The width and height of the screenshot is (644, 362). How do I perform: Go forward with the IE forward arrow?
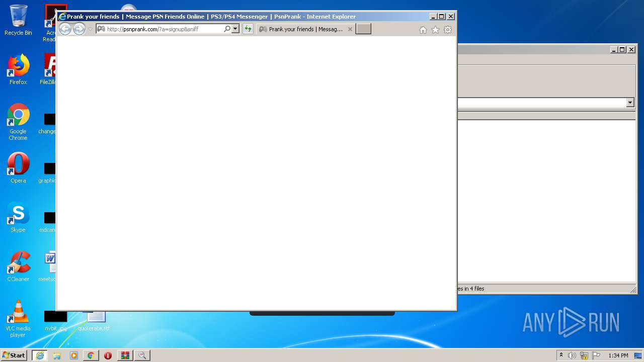click(x=79, y=29)
